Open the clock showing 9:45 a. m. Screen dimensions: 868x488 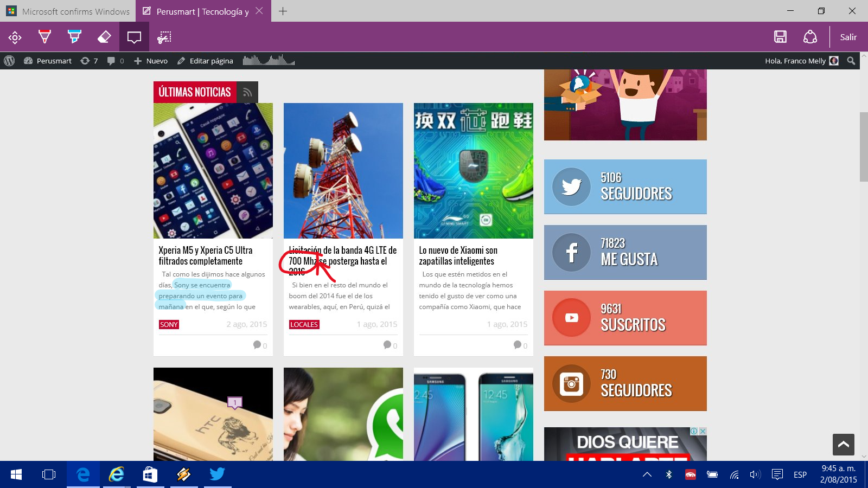pos(839,474)
